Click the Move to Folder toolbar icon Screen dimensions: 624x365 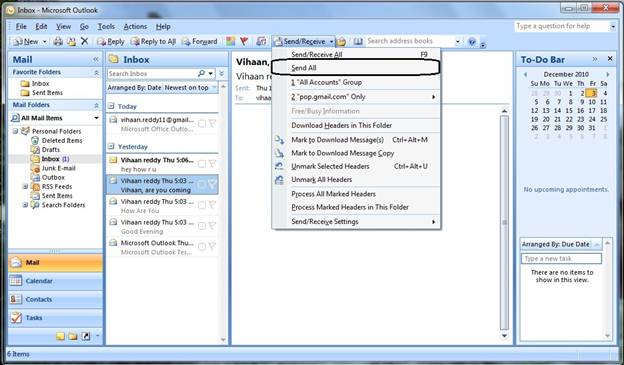tap(71, 41)
